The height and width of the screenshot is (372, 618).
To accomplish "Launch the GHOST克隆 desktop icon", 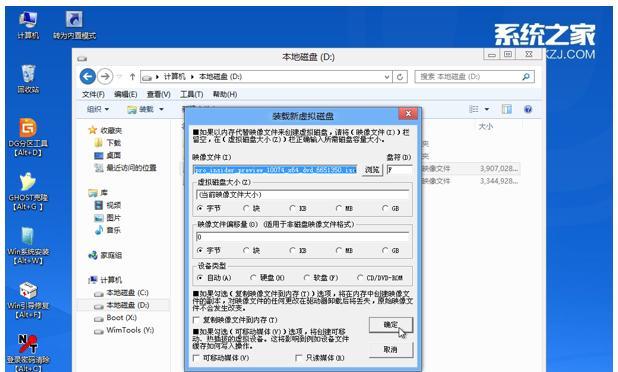I will click(28, 191).
